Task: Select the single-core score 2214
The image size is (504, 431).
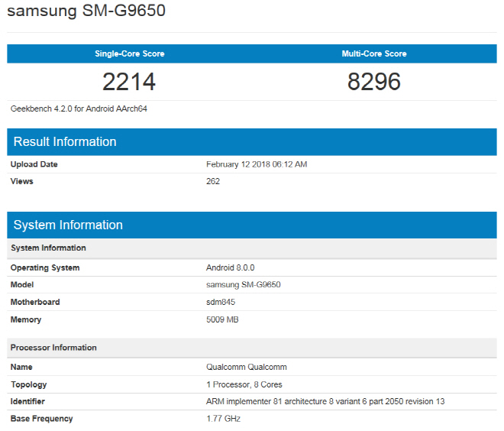Action: 129,82
